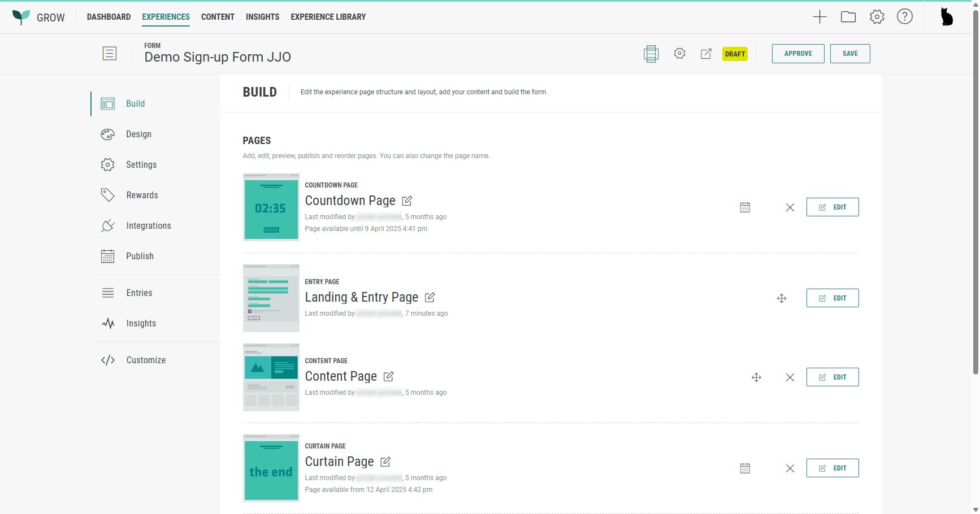Open the schedule calendar for Countdown Page
The width and height of the screenshot is (980, 514).
(x=745, y=207)
